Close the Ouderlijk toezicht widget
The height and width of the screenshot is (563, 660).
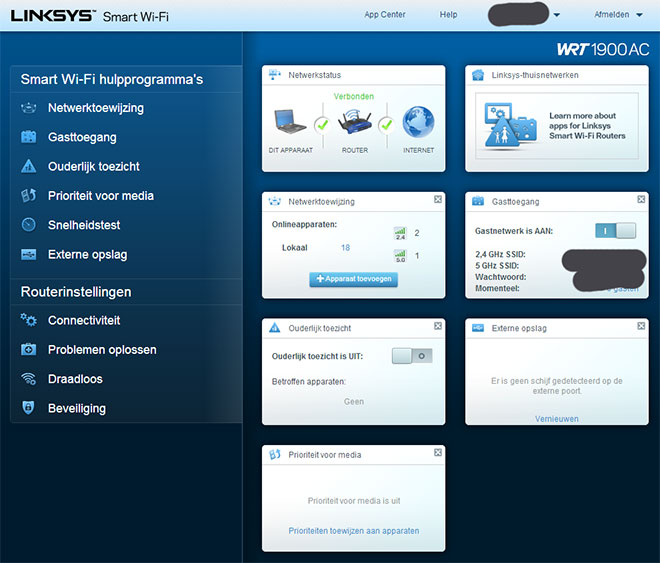[438, 326]
